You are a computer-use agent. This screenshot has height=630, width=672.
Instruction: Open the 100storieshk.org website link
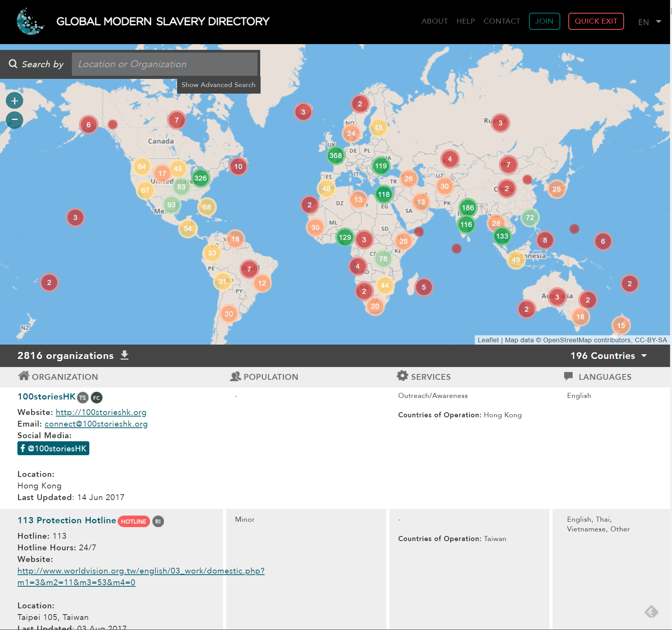click(101, 412)
